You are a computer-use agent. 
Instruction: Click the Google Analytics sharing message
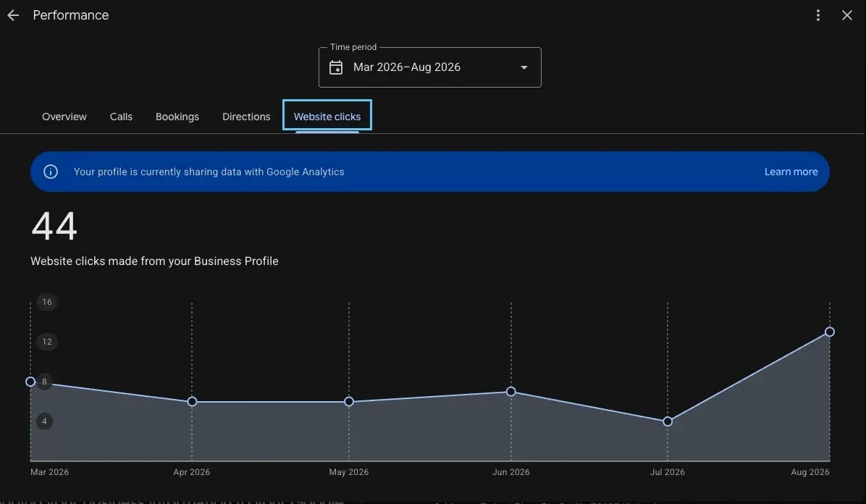pos(209,172)
